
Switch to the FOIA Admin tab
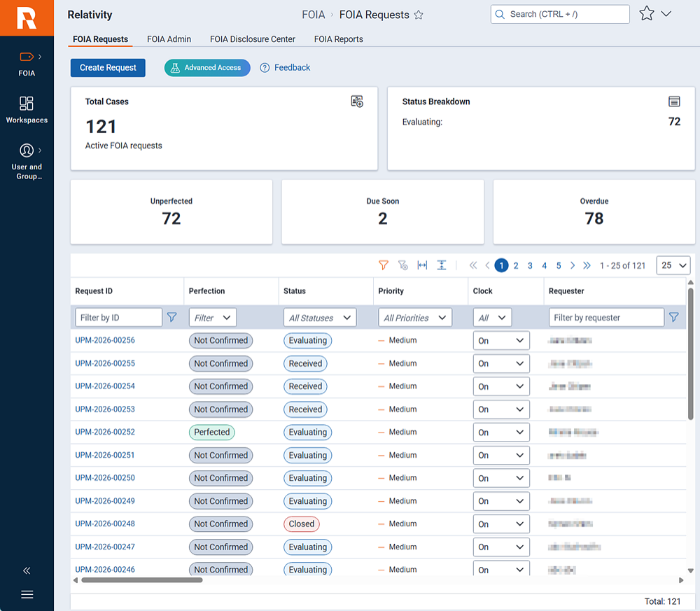[169, 39]
